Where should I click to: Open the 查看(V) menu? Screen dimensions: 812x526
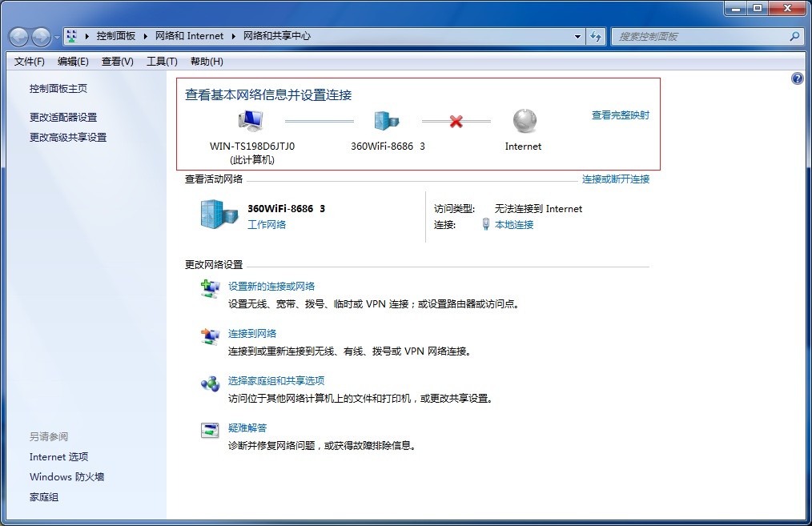click(118, 62)
